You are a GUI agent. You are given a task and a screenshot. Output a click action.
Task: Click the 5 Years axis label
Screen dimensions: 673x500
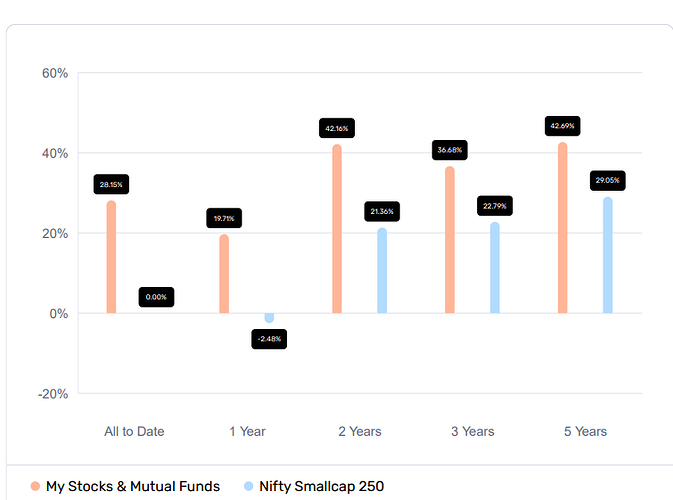pos(585,432)
